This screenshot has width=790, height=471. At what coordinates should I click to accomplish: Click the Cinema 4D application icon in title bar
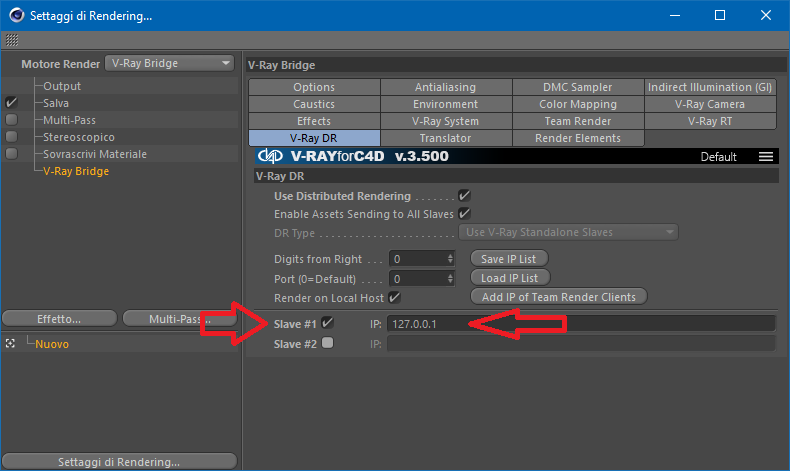tap(17, 15)
